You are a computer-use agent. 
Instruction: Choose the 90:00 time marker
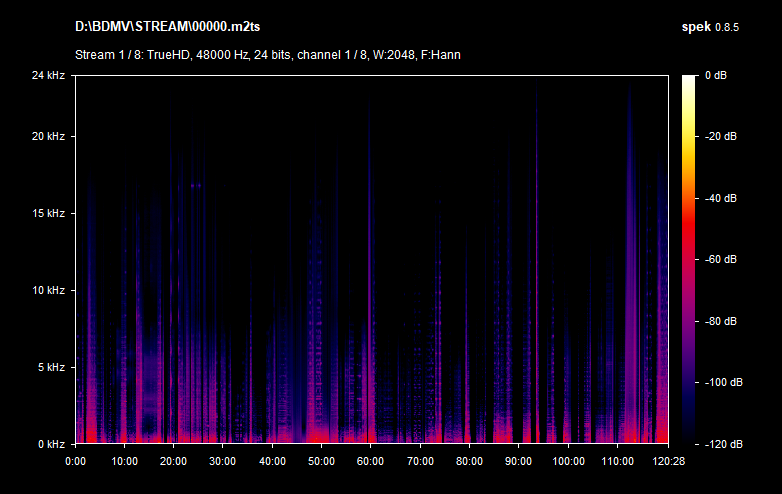[x=518, y=461]
